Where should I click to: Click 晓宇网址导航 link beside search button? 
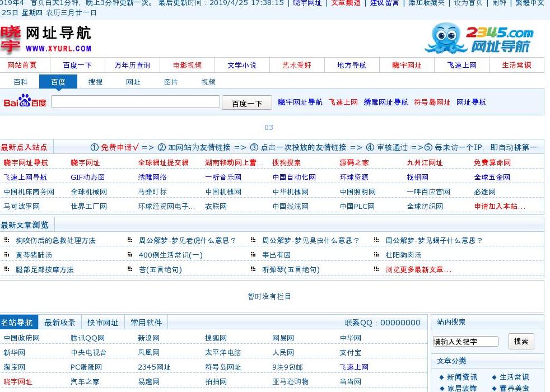pos(300,102)
